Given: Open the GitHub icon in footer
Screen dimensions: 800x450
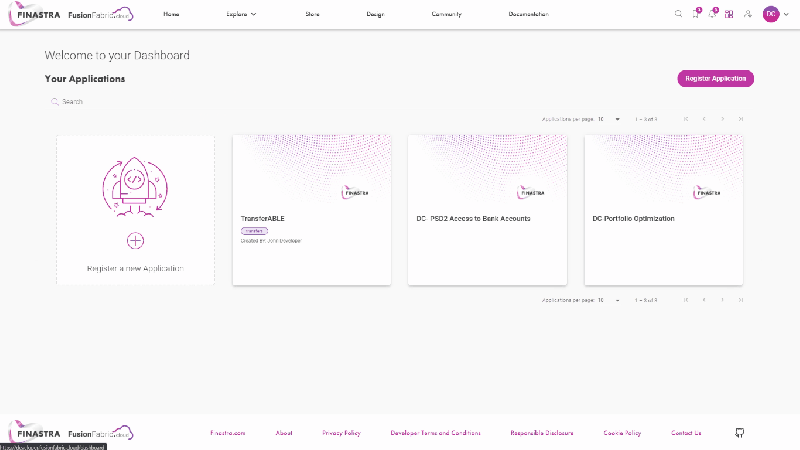Looking at the screenshot, I should 739,433.
